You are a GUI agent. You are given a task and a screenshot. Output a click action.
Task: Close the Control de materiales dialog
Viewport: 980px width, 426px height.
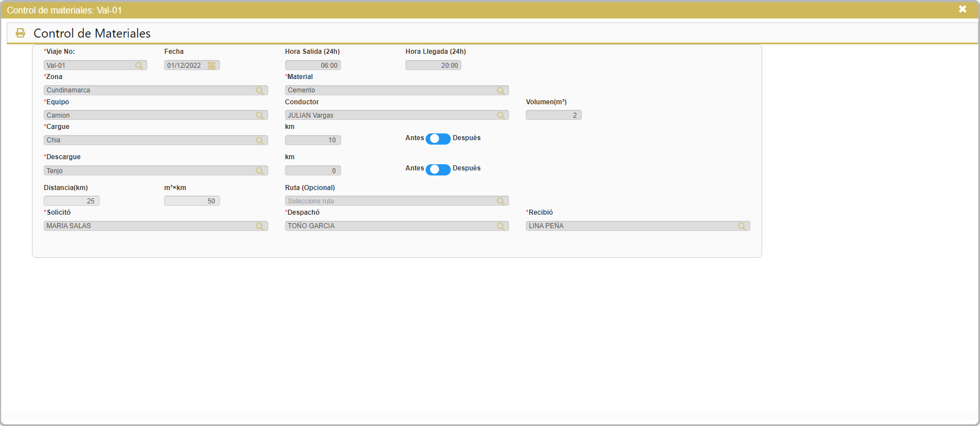963,9
